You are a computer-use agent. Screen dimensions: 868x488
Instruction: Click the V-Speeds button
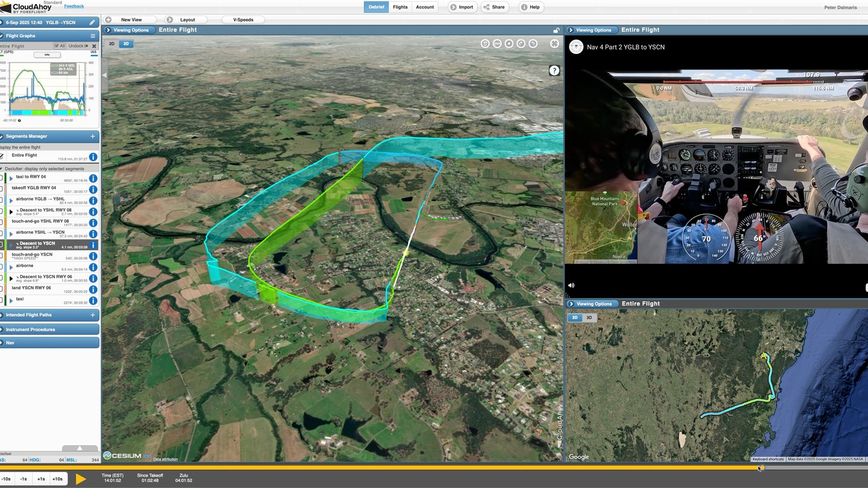coord(243,20)
